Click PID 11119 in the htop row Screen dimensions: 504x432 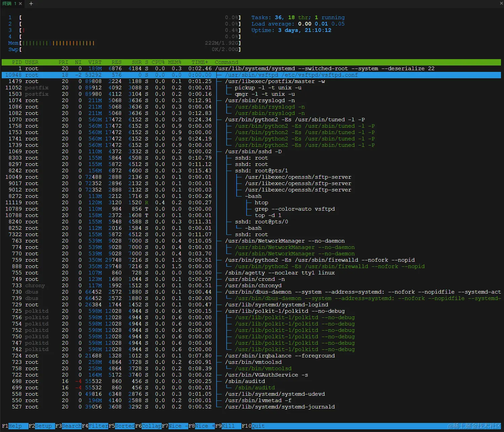(x=13, y=203)
